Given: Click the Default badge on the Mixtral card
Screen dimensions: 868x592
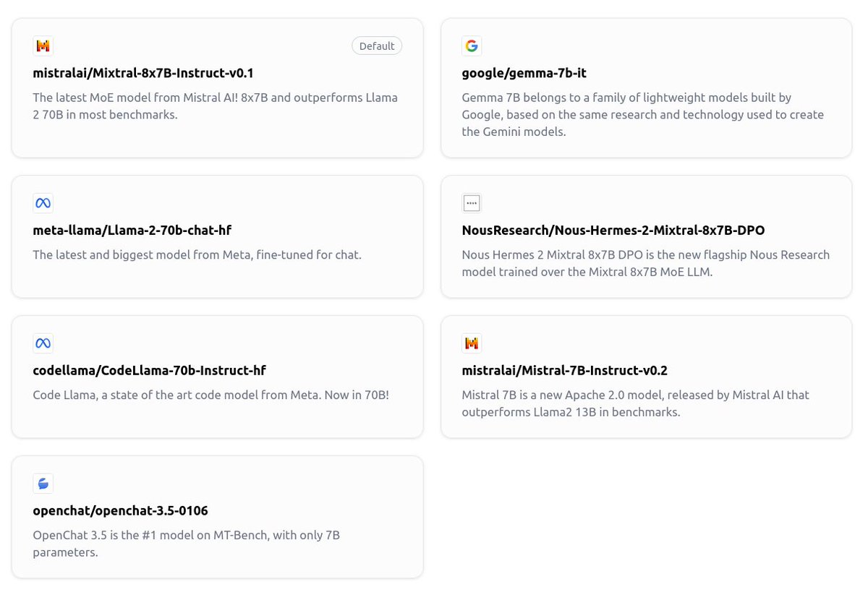Looking at the screenshot, I should tap(377, 46).
